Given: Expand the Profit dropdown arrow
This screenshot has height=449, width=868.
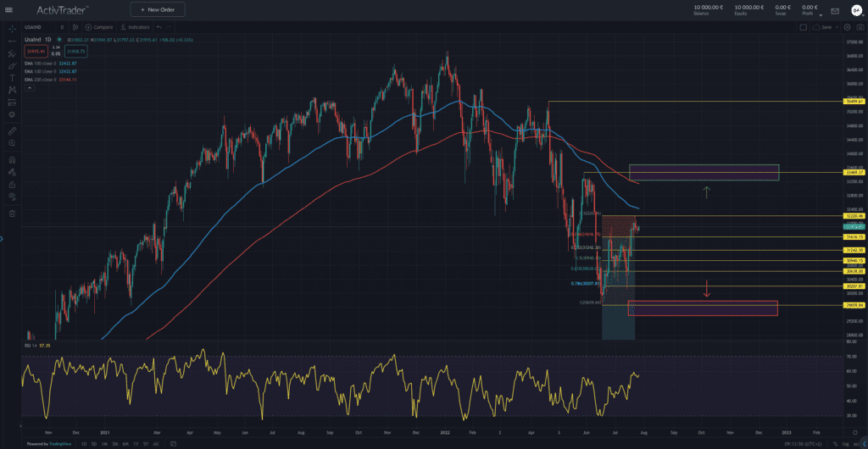Looking at the screenshot, I should pyautogui.click(x=821, y=14).
